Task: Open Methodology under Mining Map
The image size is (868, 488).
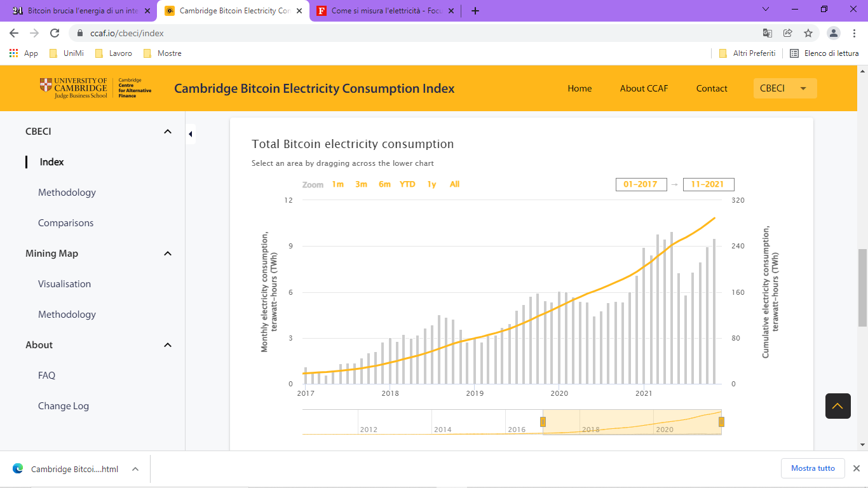Action: click(67, 315)
